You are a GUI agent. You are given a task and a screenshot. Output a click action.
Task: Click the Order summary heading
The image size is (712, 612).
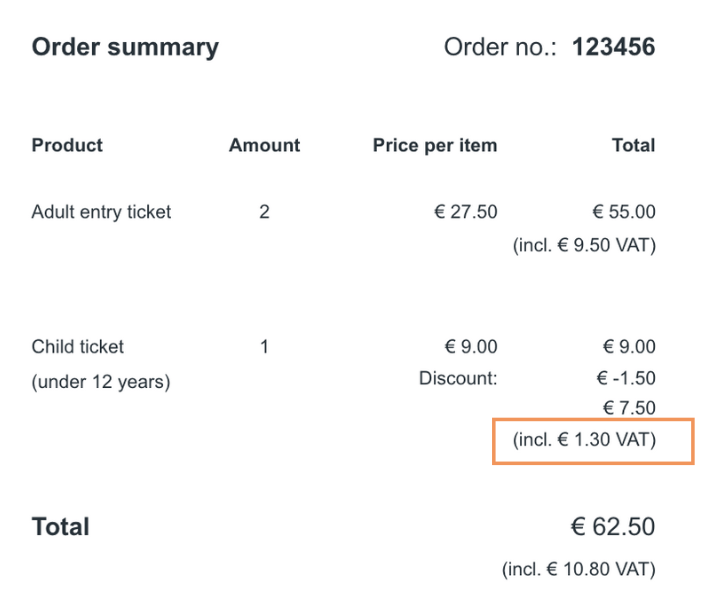point(125,47)
